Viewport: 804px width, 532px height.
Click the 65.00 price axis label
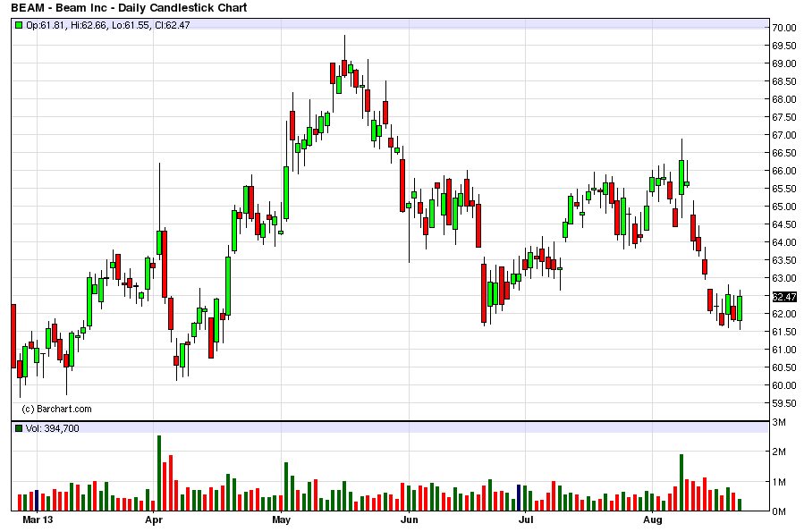point(784,207)
